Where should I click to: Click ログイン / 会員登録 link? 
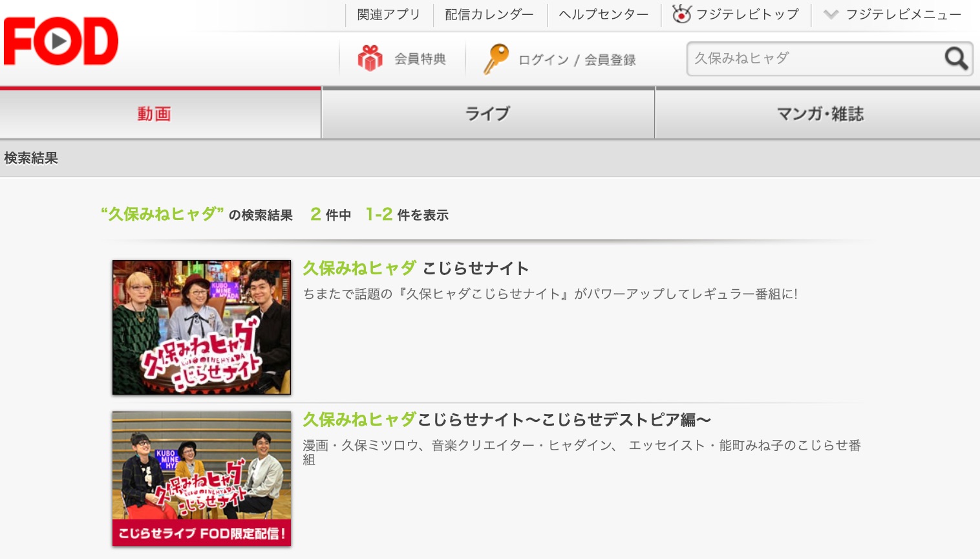click(x=577, y=60)
